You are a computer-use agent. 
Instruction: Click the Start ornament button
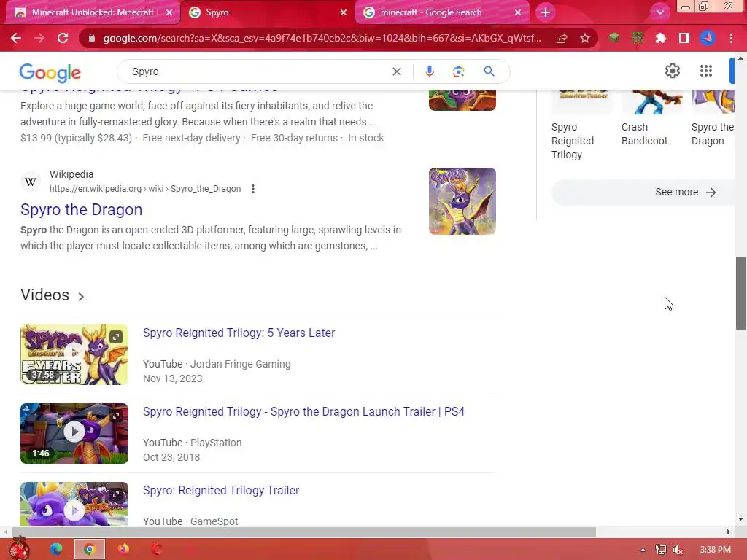[20, 548]
